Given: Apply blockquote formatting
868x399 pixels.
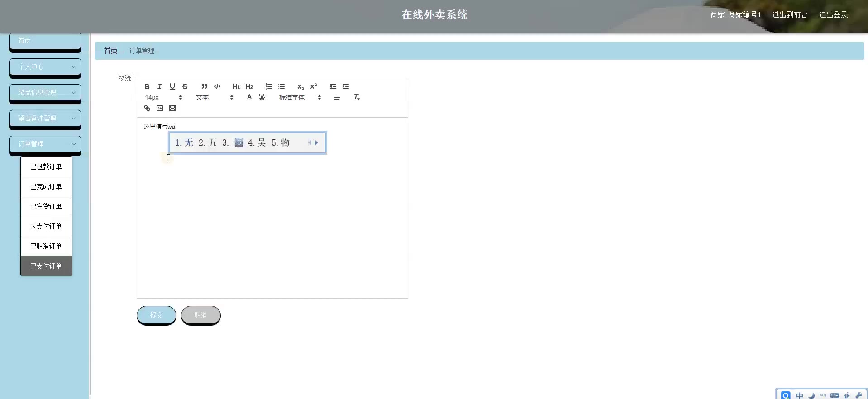Looking at the screenshot, I should (x=205, y=86).
